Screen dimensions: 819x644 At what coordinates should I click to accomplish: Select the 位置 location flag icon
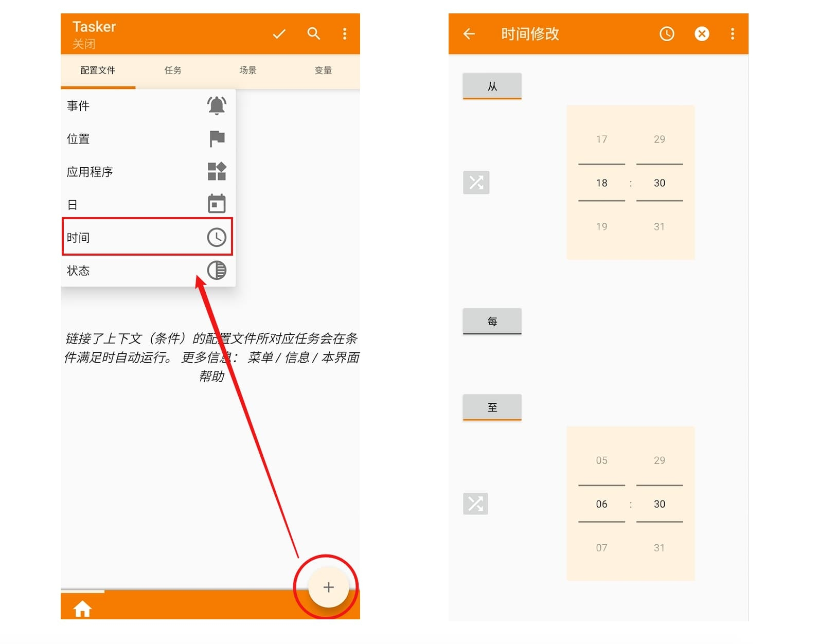(x=217, y=138)
